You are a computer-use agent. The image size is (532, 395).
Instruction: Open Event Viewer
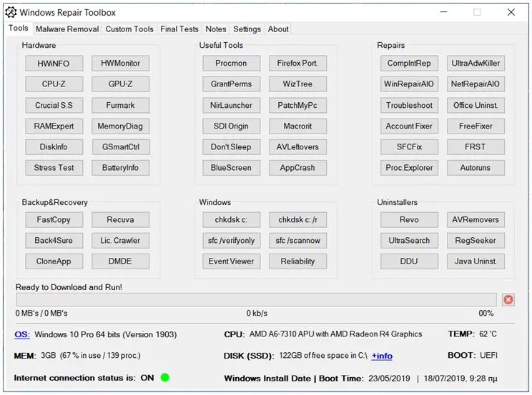(x=232, y=261)
